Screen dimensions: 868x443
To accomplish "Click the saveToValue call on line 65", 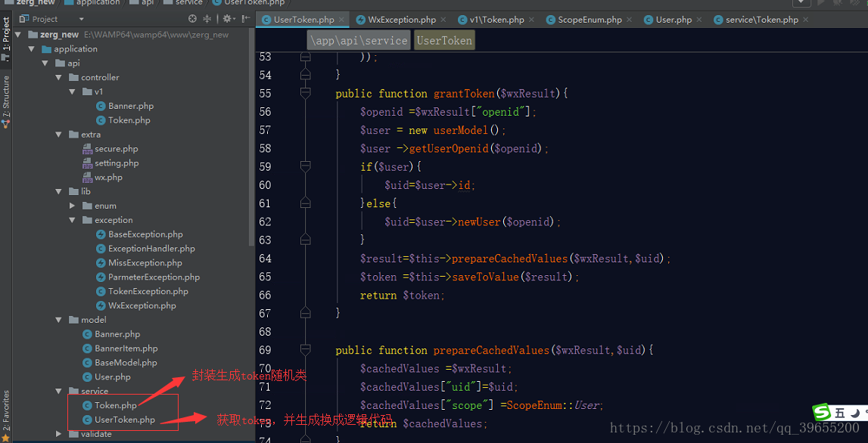I will [486, 277].
